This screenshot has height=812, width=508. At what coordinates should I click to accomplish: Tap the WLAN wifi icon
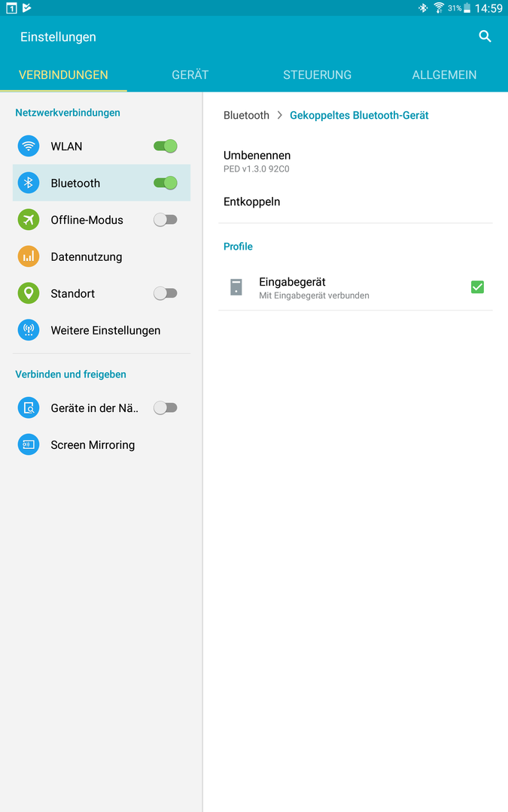click(x=29, y=146)
